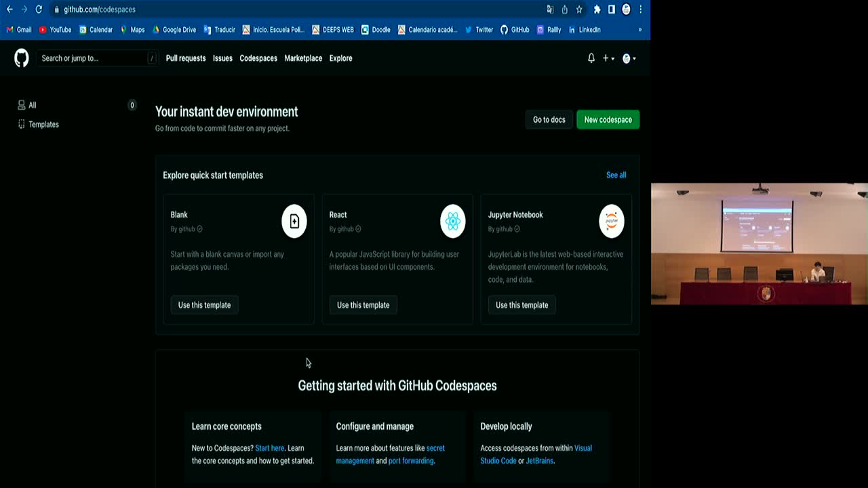Open YouTube bookmark in bookmarks bar
Image resolution: width=868 pixels, height=488 pixels.
click(x=55, y=30)
